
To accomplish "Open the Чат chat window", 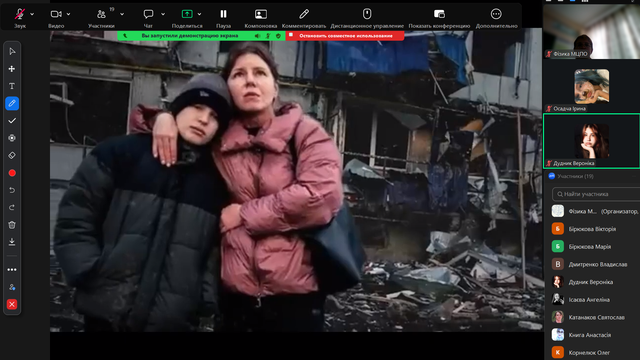I will (148, 14).
